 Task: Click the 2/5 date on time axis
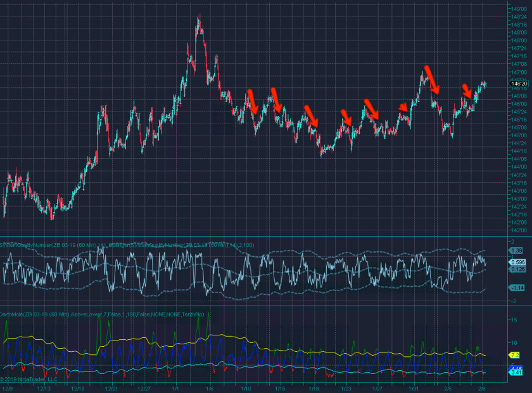click(448, 389)
